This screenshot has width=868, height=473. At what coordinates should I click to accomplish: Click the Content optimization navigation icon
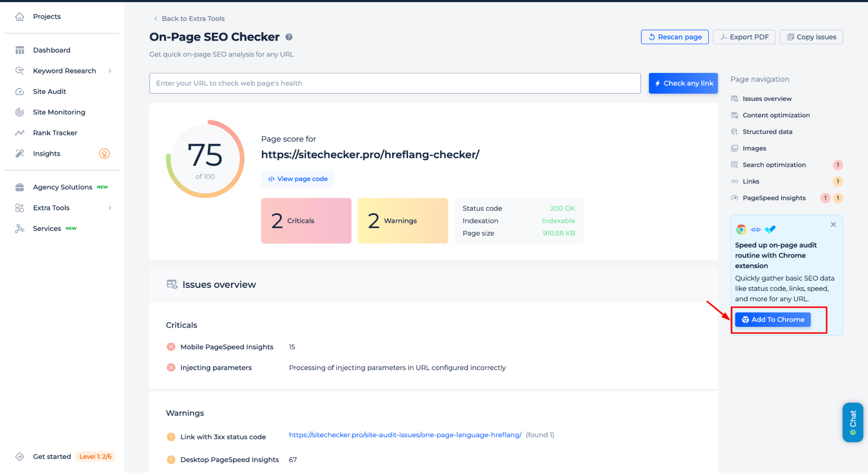pyautogui.click(x=734, y=116)
